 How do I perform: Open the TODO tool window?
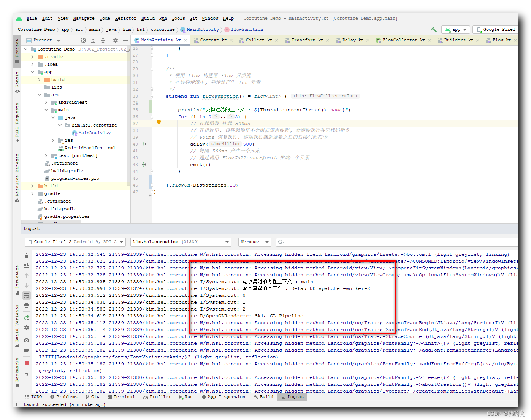click(33, 397)
